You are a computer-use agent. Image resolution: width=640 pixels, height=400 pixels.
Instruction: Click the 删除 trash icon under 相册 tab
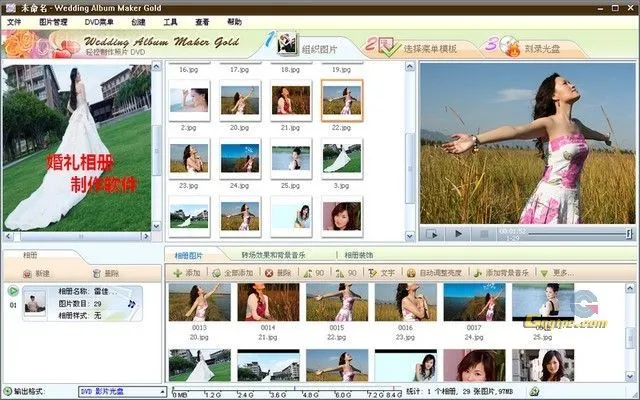96,273
